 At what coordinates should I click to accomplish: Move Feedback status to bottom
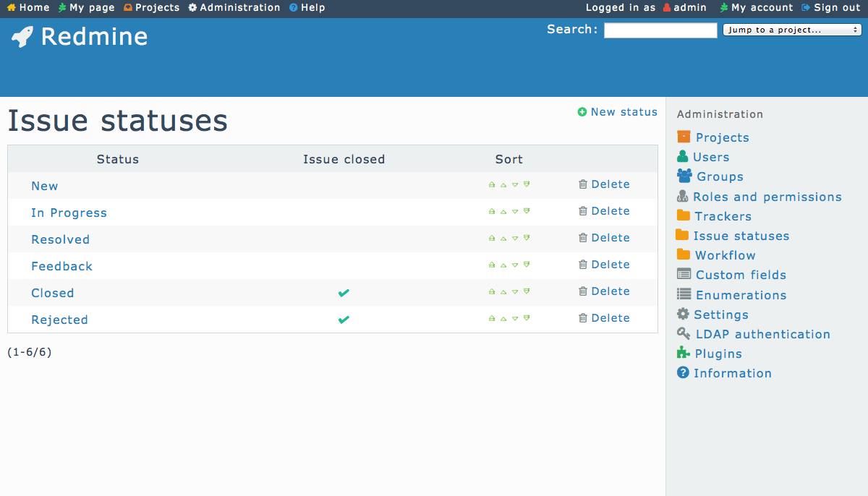pyautogui.click(x=527, y=265)
